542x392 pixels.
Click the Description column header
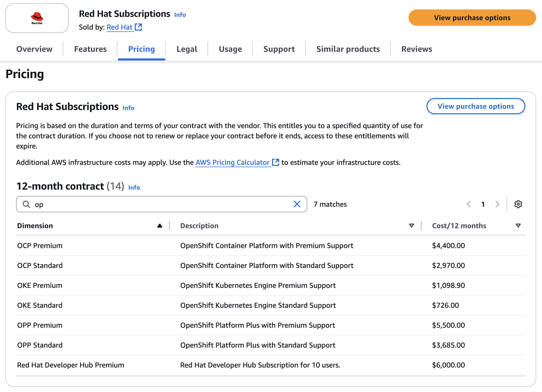click(199, 226)
